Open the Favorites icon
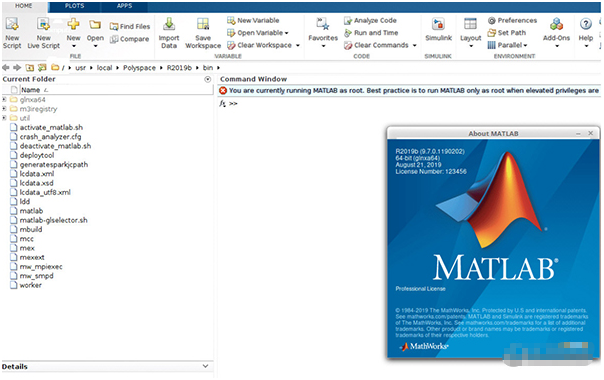Image resolution: width=604 pixels, height=380 pixels. point(323,24)
